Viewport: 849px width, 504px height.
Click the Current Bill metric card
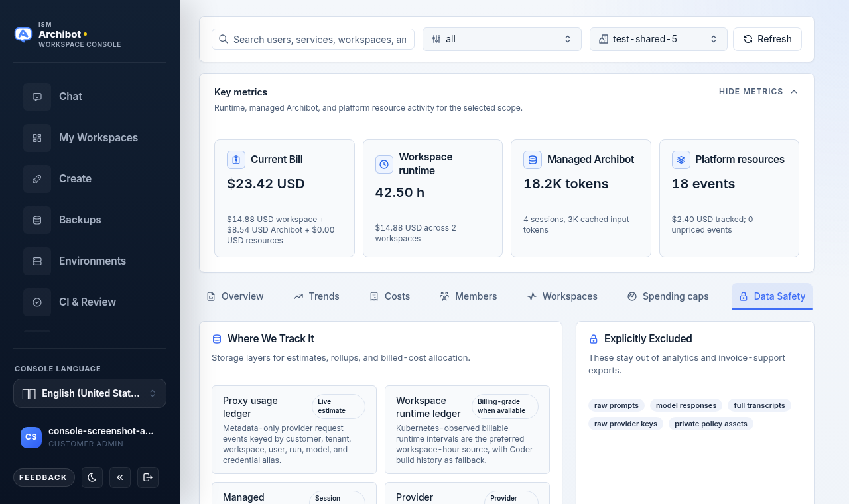tap(285, 198)
